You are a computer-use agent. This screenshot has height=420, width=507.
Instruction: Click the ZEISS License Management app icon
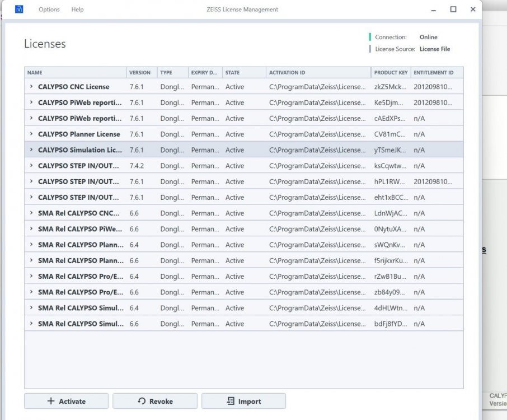tap(19, 10)
